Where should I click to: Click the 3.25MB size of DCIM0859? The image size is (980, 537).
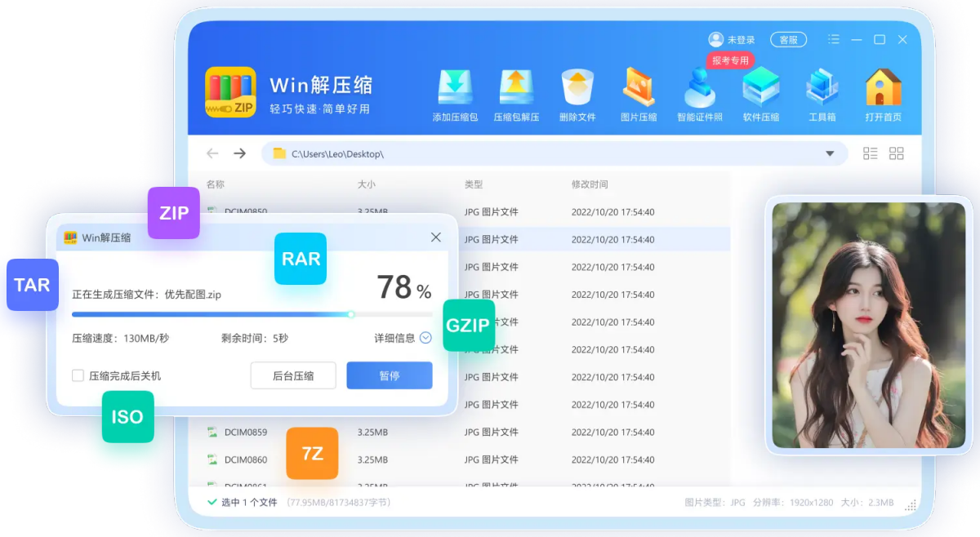(372, 433)
